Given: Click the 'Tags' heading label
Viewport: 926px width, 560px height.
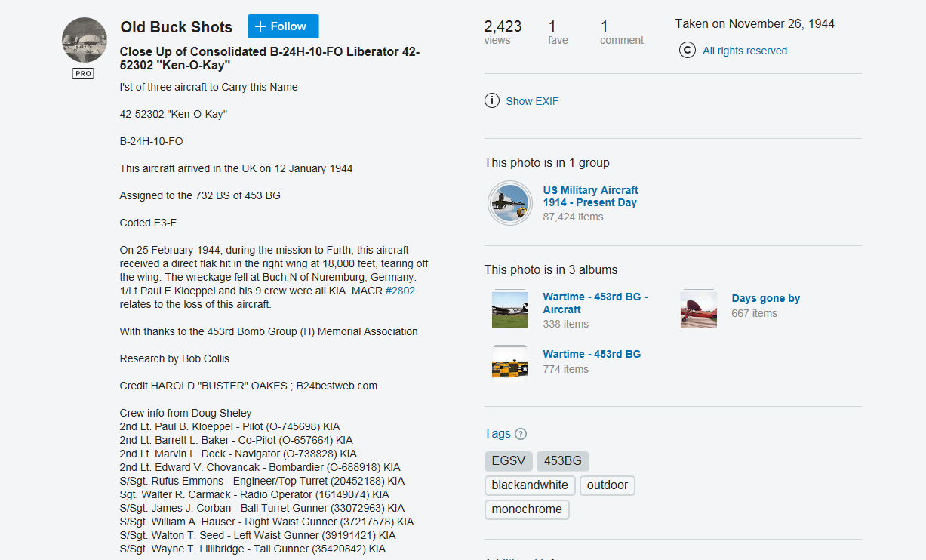Looking at the screenshot, I should [x=497, y=433].
